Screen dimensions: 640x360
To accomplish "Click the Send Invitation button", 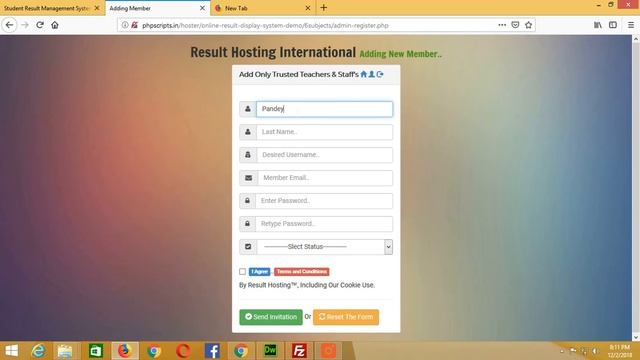I will [x=271, y=317].
